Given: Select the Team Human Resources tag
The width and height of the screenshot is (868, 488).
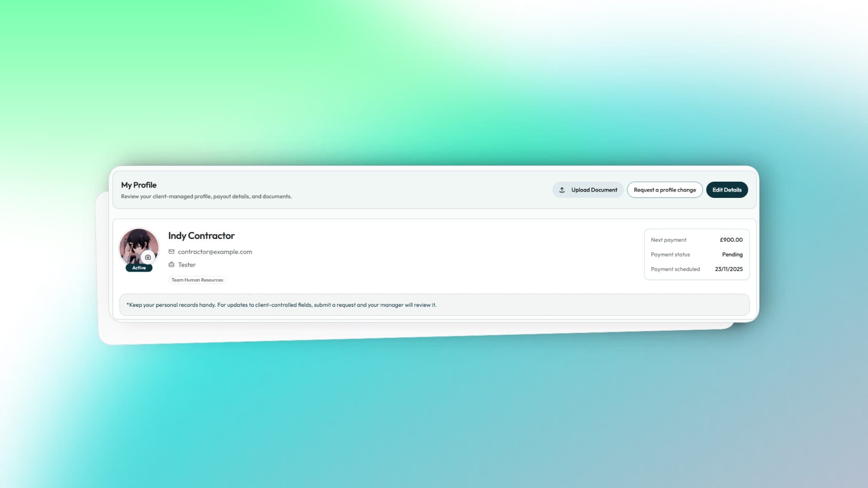Looking at the screenshot, I should click(197, 280).
